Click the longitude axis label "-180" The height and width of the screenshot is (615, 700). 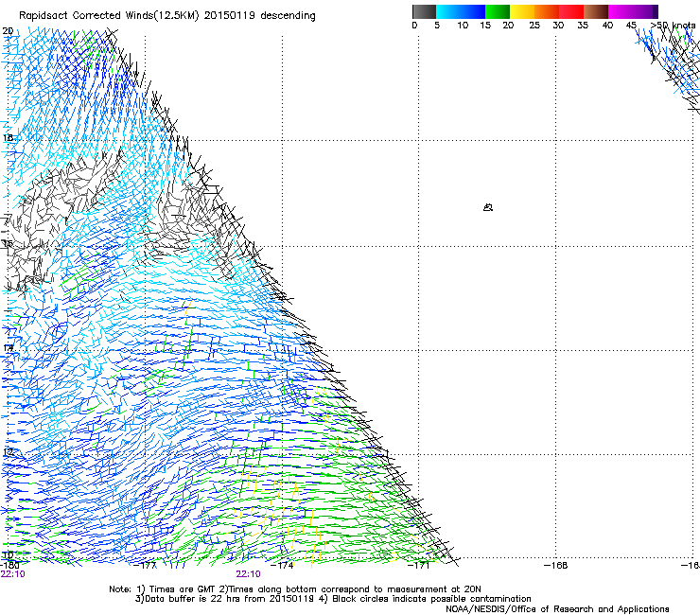click(9, 566)
